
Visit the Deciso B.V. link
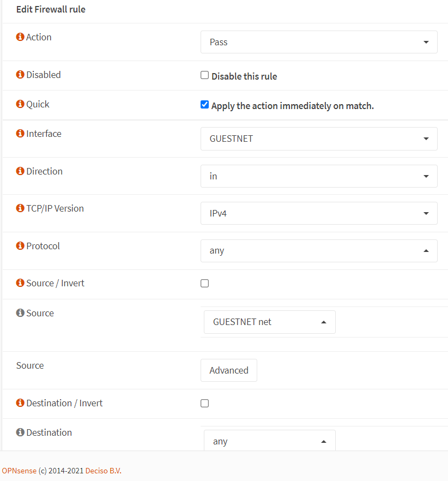(x=103, y=470)
